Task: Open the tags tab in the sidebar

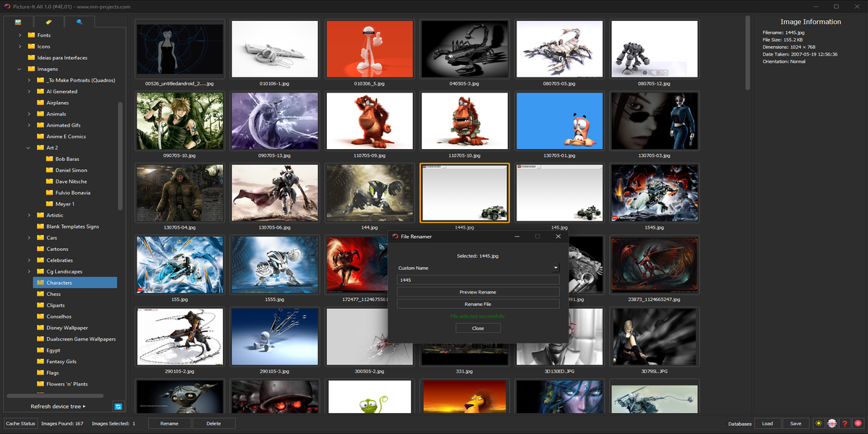Action: click(x=48, y=22)
